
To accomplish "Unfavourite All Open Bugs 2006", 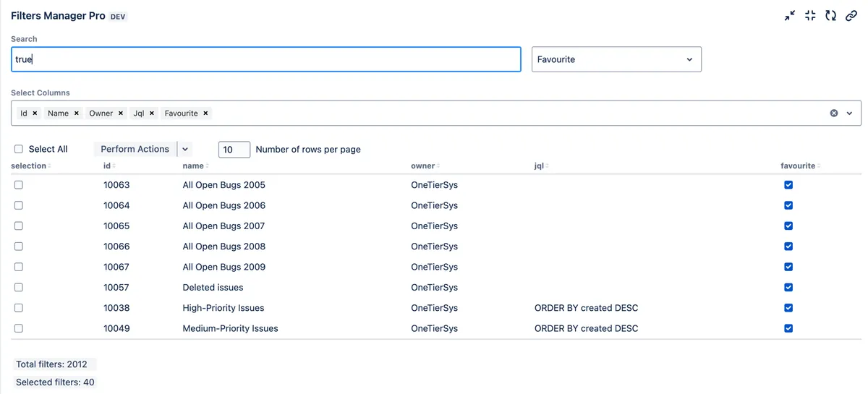I will coord(788,205).
